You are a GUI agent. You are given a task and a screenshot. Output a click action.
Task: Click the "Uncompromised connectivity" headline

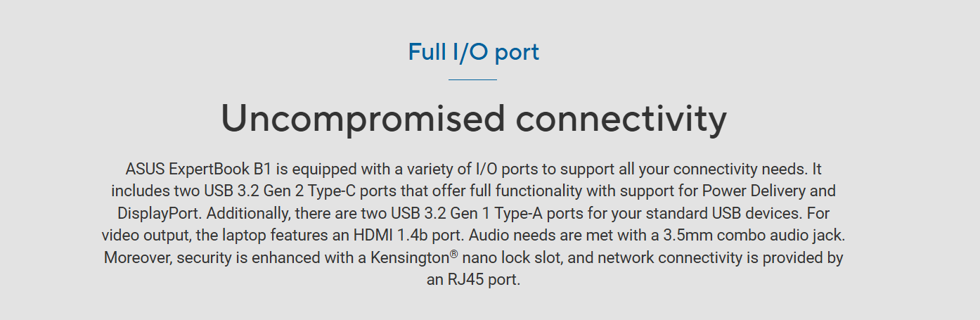click(474, 118)
